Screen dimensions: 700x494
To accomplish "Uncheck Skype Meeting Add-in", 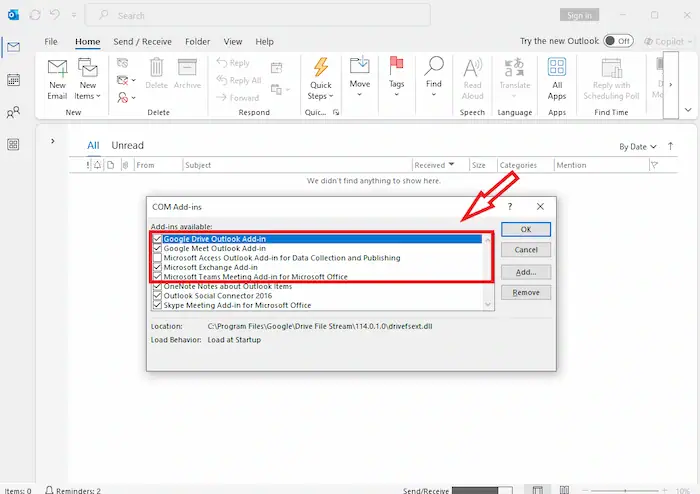I will 157,305.
